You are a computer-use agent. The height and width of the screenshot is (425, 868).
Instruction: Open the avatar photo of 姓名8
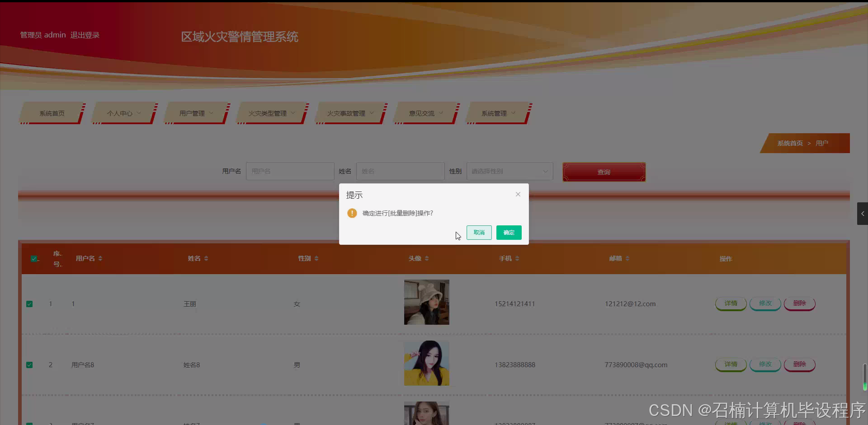click(427, 363)
